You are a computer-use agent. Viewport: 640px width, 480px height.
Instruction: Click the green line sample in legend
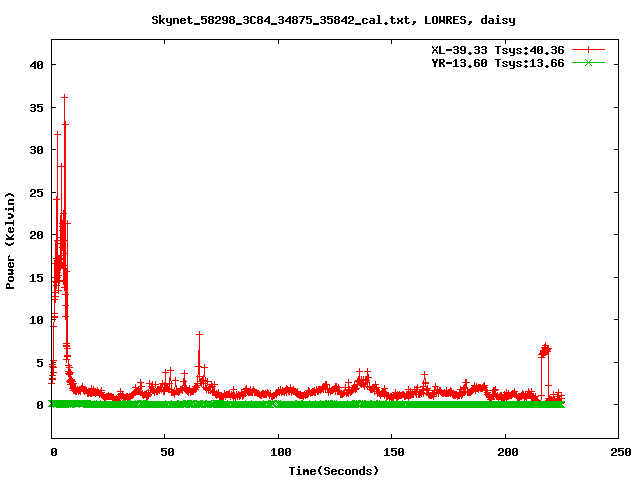coord(588,62)
